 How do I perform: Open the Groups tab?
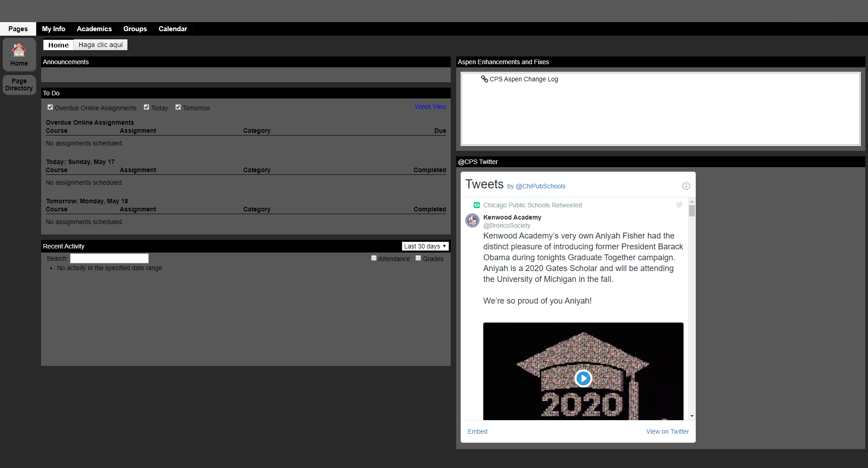135,29
